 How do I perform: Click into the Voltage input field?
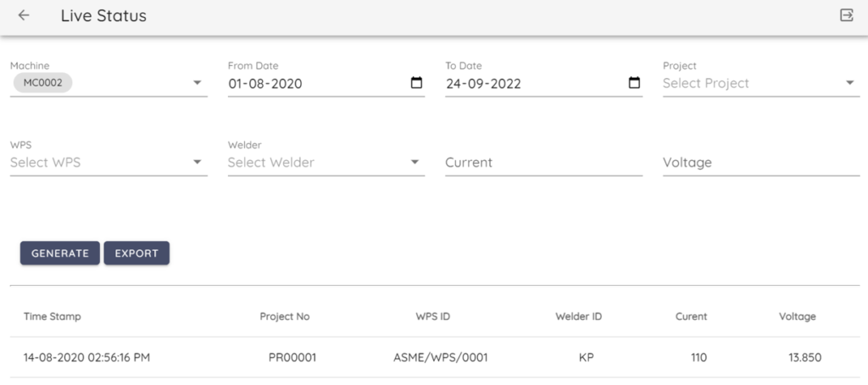[760, 162]
